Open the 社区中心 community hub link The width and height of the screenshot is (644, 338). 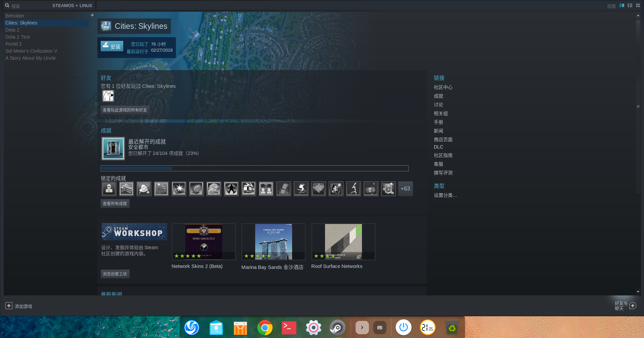point(443,87)
